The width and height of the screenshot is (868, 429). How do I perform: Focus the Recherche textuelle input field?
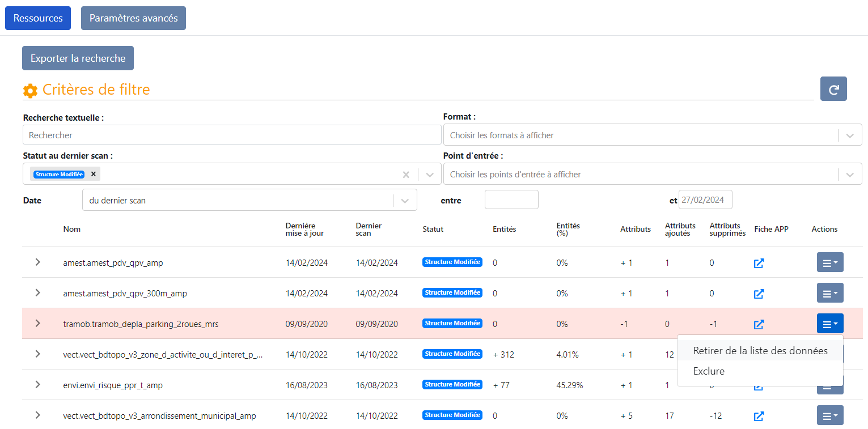pos(232,135)
